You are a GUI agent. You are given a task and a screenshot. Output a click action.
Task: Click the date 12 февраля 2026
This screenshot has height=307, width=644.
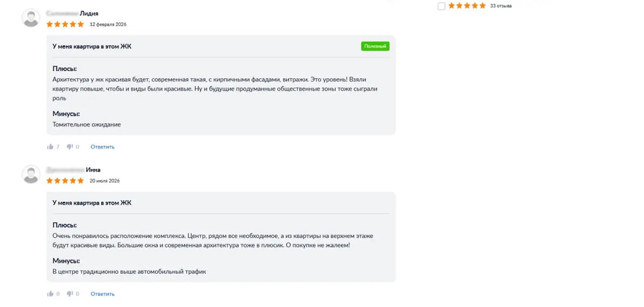point(108,25)
